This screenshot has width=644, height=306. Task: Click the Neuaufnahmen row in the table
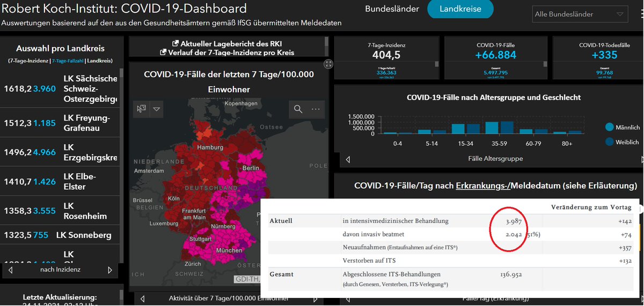[x=453, y=248]
